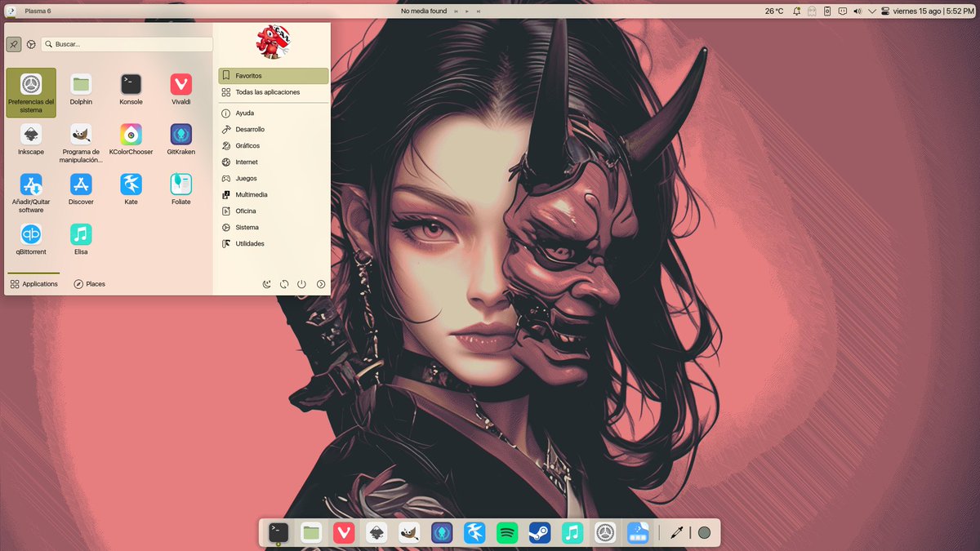Launch Discover from the favorites grid
The height and width of the screenshot is (551, 980).
tap(81, 189)
